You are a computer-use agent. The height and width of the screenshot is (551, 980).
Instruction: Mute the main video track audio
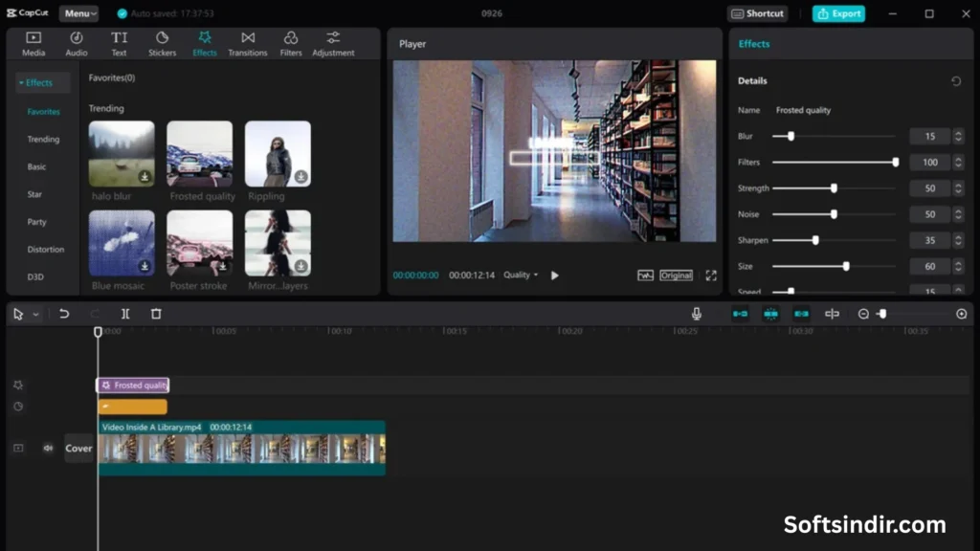point(48,448)
